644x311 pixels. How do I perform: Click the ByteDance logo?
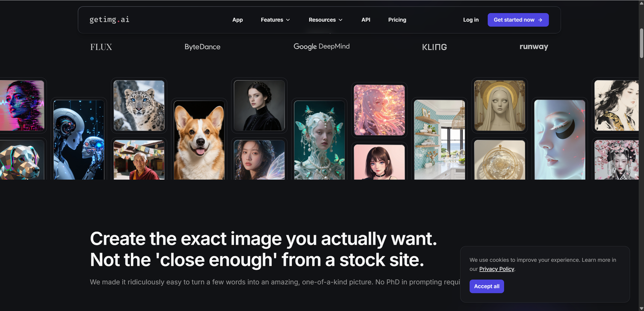[202, 47]
